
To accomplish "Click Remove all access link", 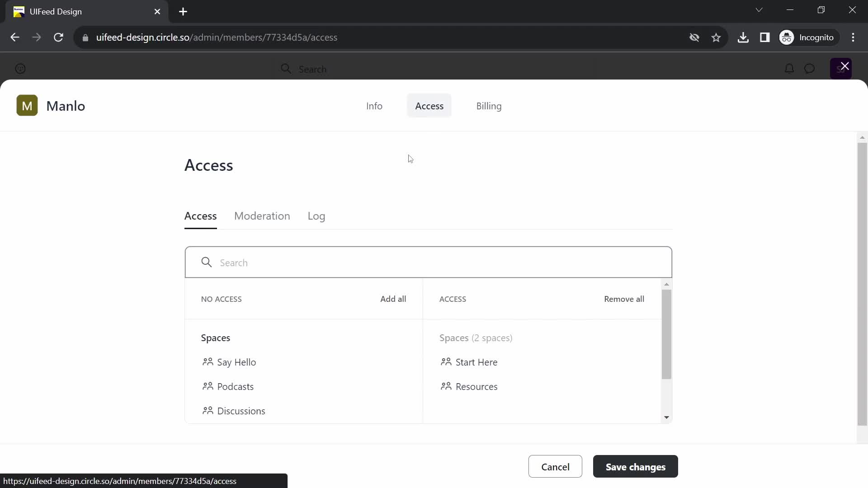I will 624,299.
